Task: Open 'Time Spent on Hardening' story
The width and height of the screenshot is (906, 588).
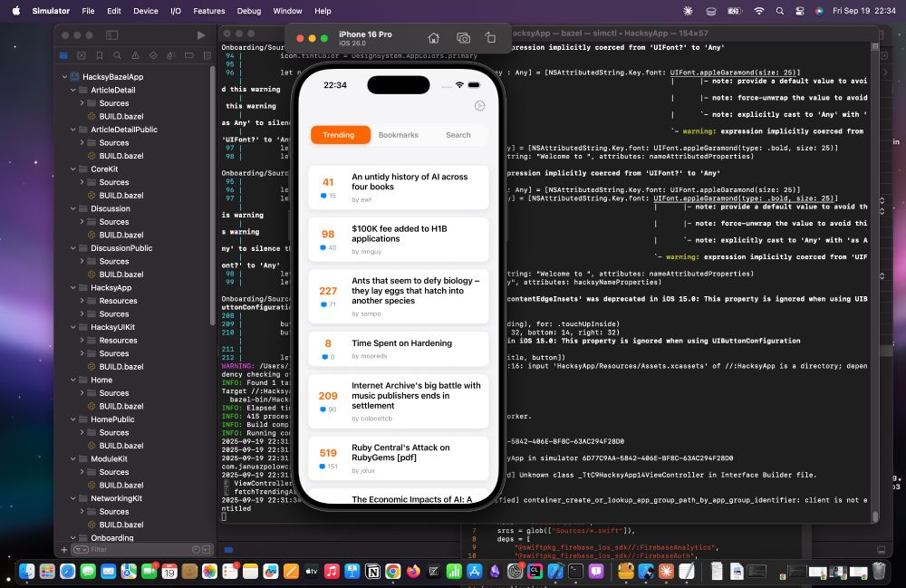Action: [399, 348]
